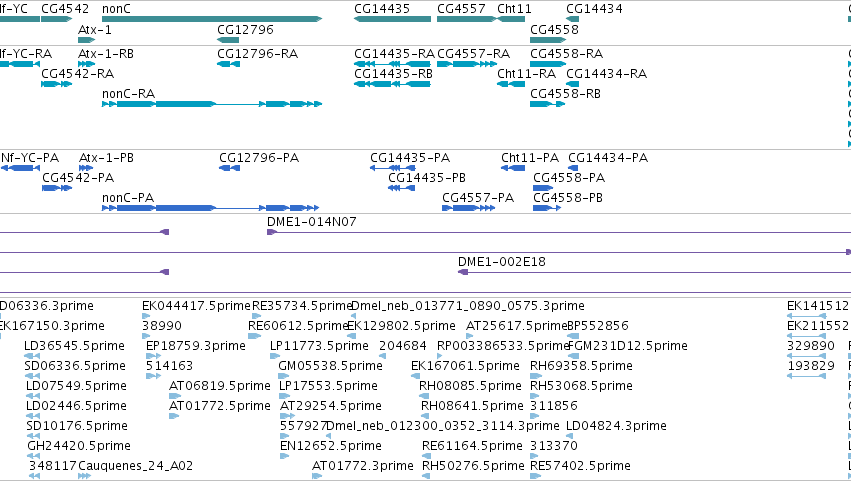Open EST AT01772.3prime
This screenshot has height=481, width=851.
click(363, 466)
